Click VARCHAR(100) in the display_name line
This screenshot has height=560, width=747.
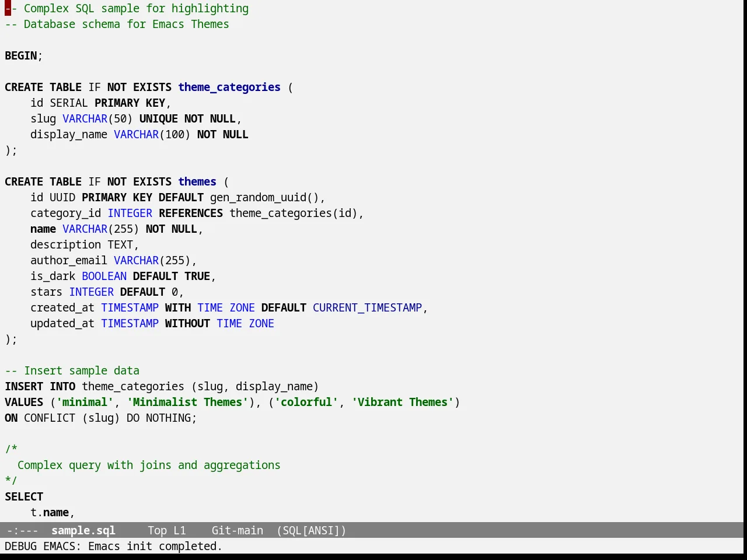(152, 134)
